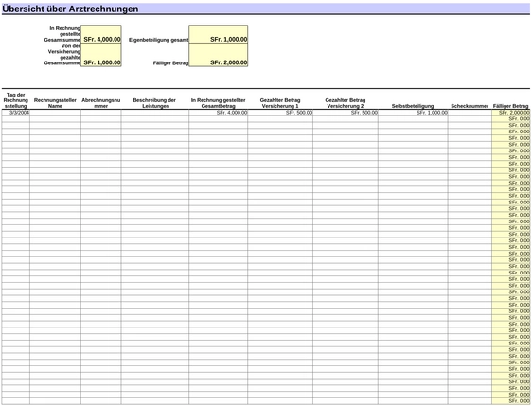This screenshot has height=406, width=532.
Task: Select the Gezahlter Betrag Versicherung 1 header
Action: point(280,103)
